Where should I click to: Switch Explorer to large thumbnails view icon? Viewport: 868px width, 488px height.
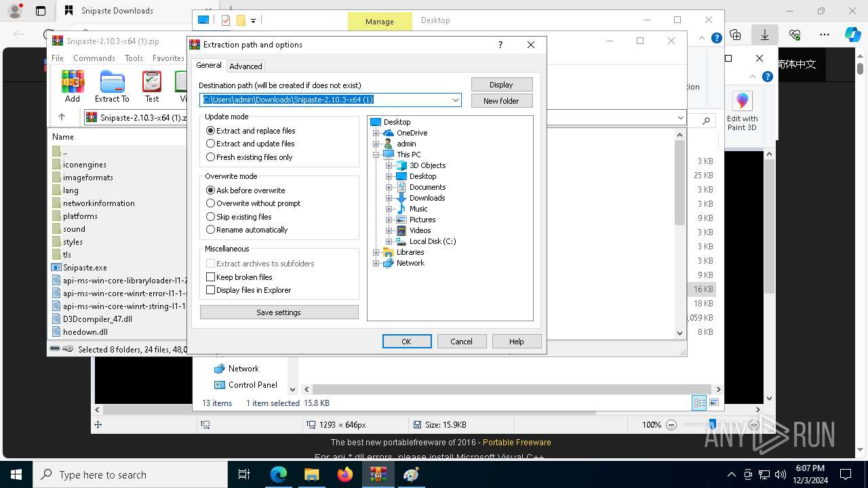[713, 403]
